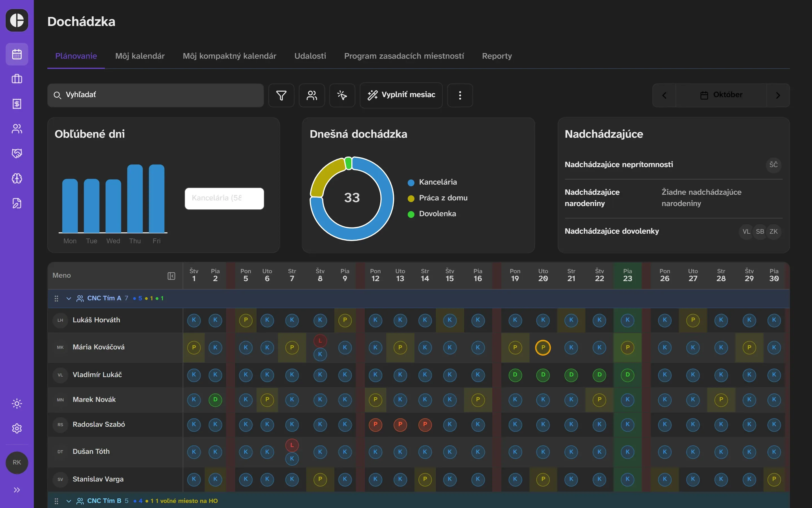The width and height of the screenshot is (812, 508).
Task: Click the Kancelária dropdown in Obľúbené dni
Action: (224, 198)
